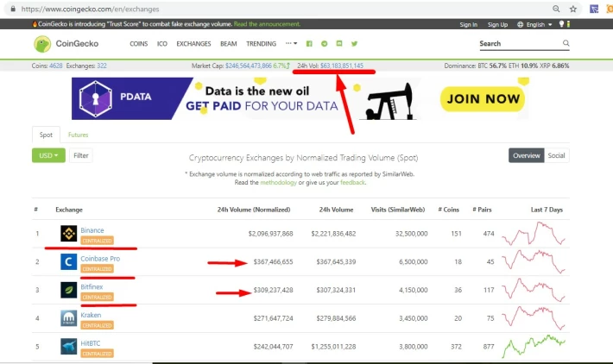This screenshot has width=613, height=364.
Task: Open the ICO menu item
Action: [162, 44]
